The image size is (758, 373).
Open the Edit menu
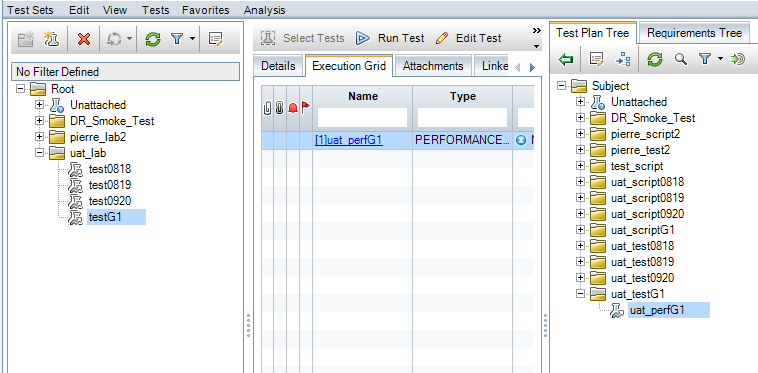click(79, 10)
